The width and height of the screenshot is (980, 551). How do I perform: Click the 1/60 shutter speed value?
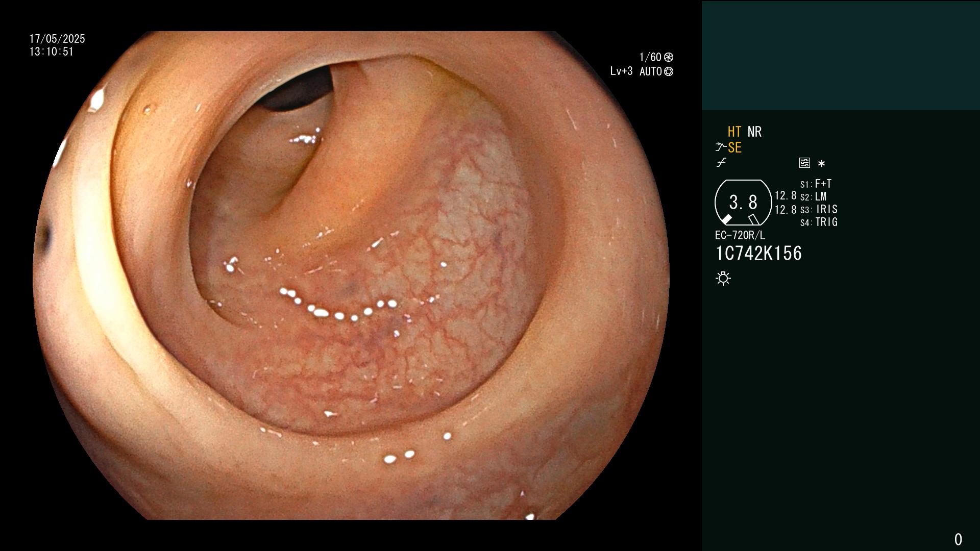pos(650,57)
